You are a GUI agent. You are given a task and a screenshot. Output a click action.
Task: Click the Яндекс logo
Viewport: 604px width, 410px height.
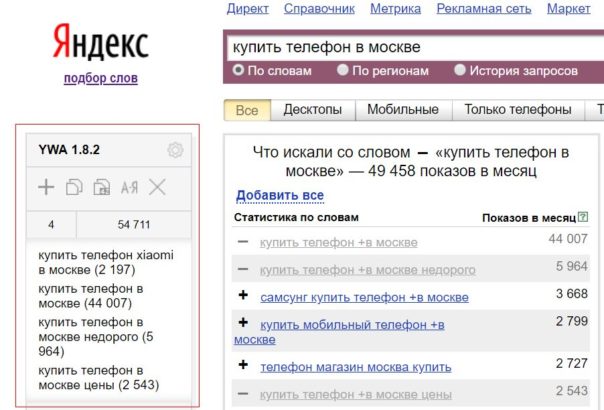(x=101, y=42)
